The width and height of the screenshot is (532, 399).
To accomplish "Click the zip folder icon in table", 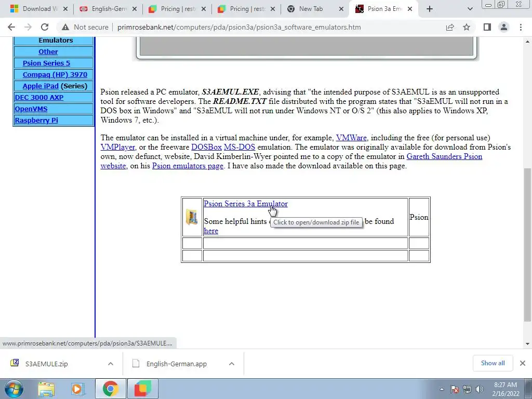I will click(x=192, y=218).
